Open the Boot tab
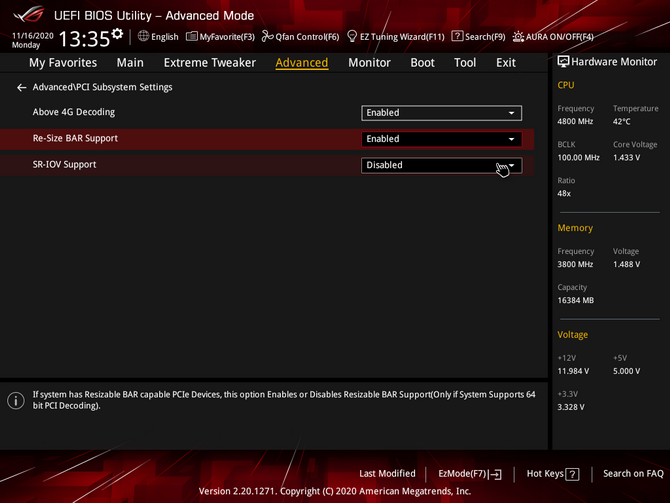Viewport: 670px width, 503px height. tap(422, 63)
